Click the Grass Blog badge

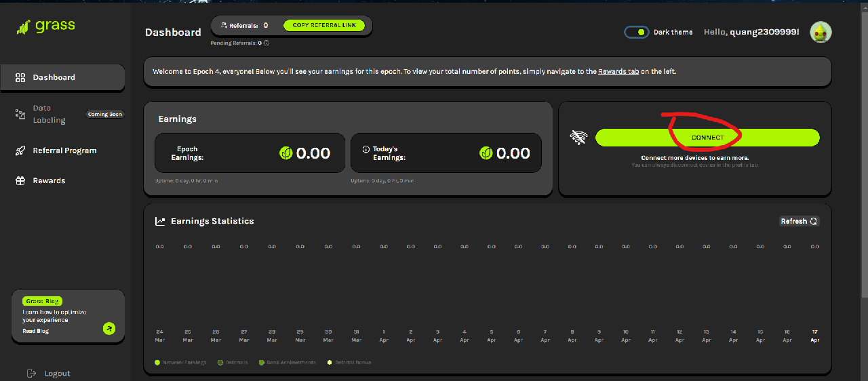[42, 301]
